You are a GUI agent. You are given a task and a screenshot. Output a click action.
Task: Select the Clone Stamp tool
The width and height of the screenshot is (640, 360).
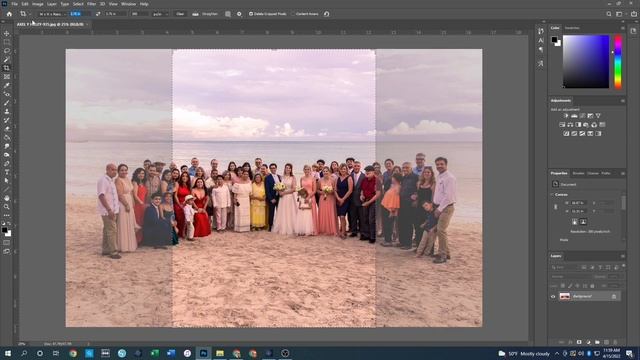point(7,111)
